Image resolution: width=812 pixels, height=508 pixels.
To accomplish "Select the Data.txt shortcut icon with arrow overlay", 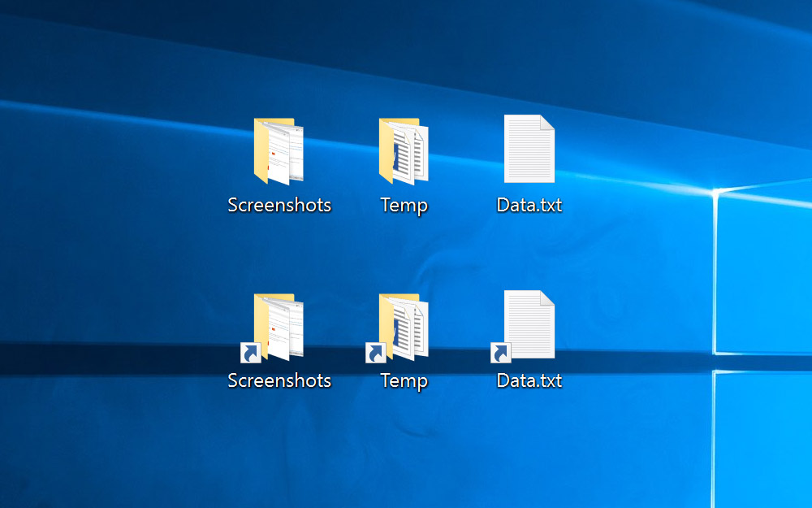I will point(522,326).
